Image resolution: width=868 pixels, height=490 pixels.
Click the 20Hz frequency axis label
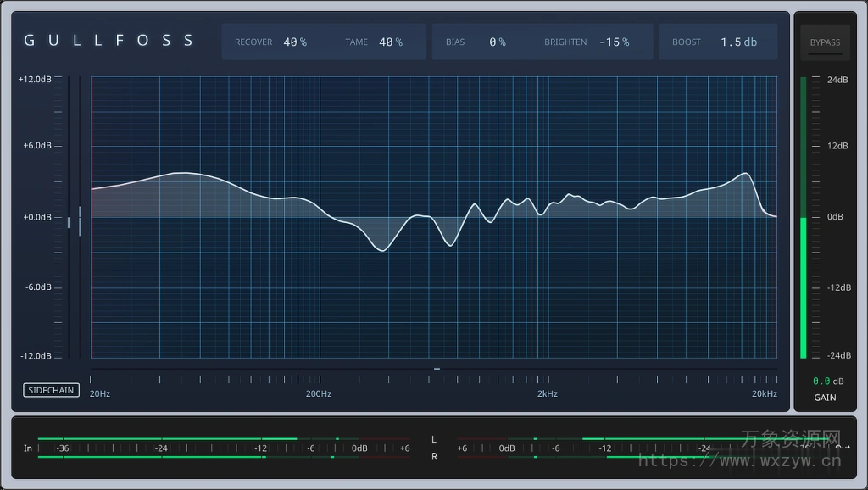99,393
